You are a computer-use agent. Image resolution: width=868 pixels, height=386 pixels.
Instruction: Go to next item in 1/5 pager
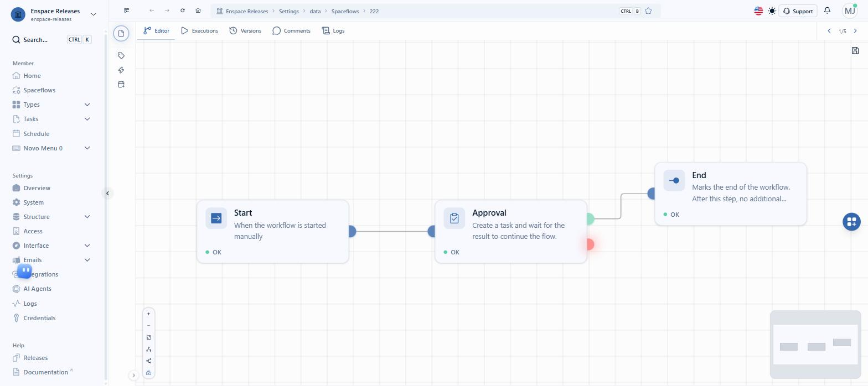855,31
